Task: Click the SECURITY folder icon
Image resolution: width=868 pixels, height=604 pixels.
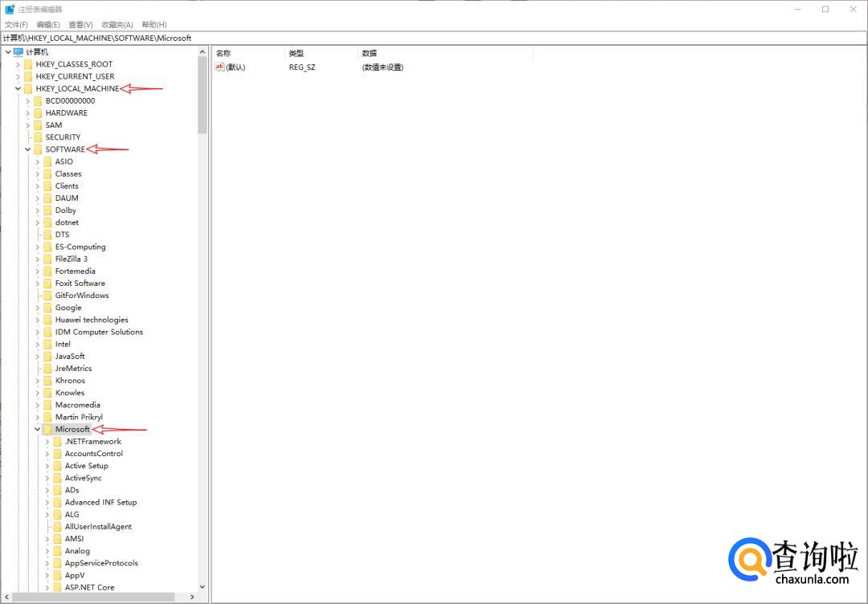Action: click(x=38, y=137)
